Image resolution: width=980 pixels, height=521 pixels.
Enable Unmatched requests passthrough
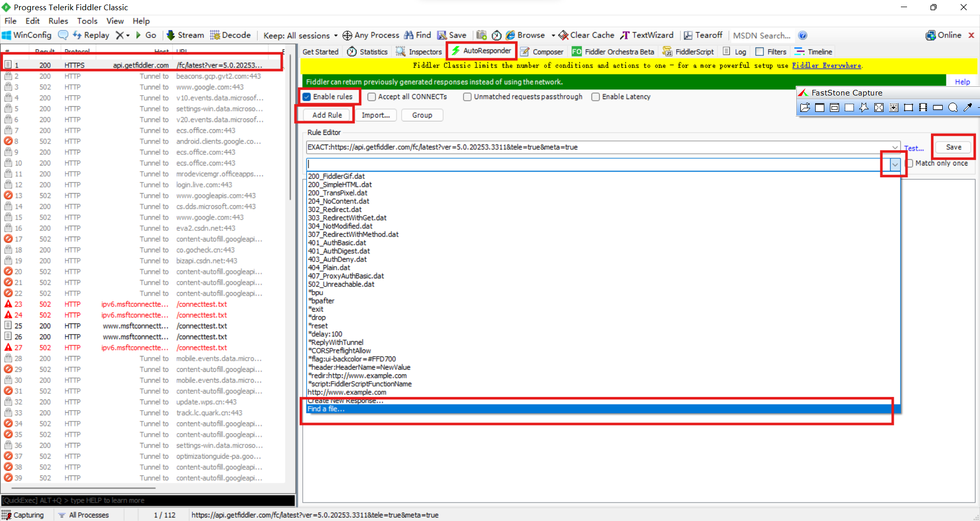click(x=467, y=97)
